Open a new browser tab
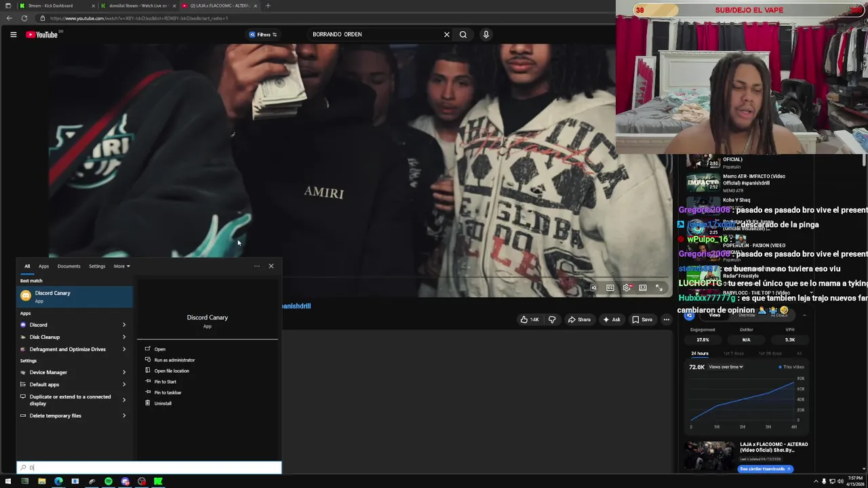Viewport: 868px width, 488px height. [268, 5]
